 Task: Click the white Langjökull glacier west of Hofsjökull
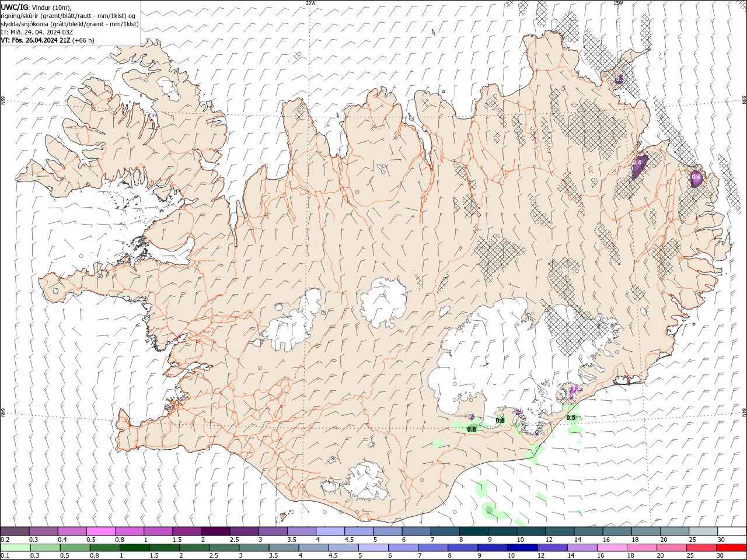[294, 323]
